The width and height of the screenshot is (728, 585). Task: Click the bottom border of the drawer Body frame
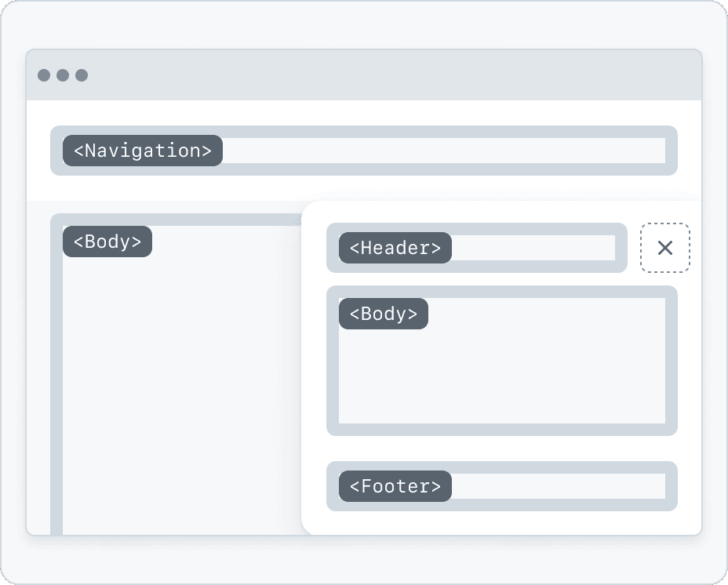(x=502, y=430)
